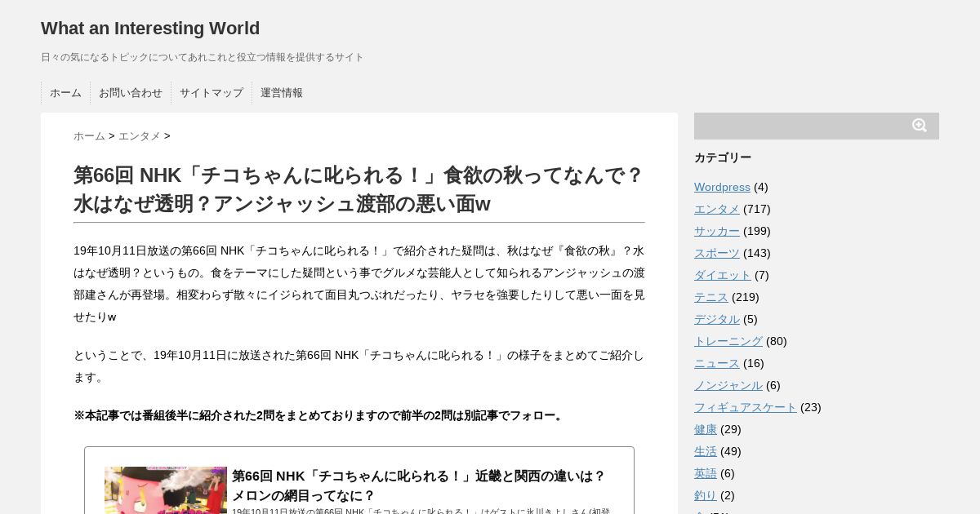Go to the ホーム navigation menu item
The width and height of the screenshot is (980, 514).
click(65, 93)
